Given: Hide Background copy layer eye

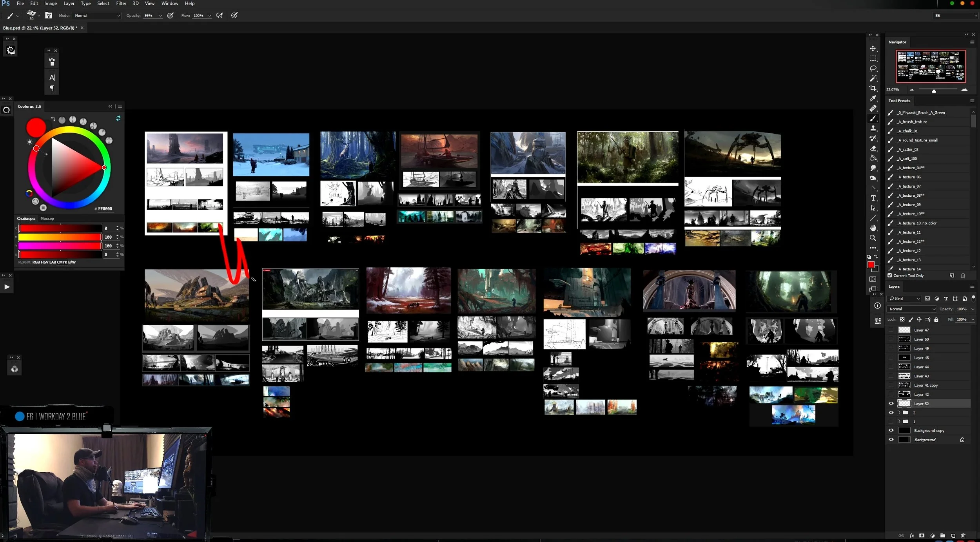Looking at the screenshot, I should point(891,431).
